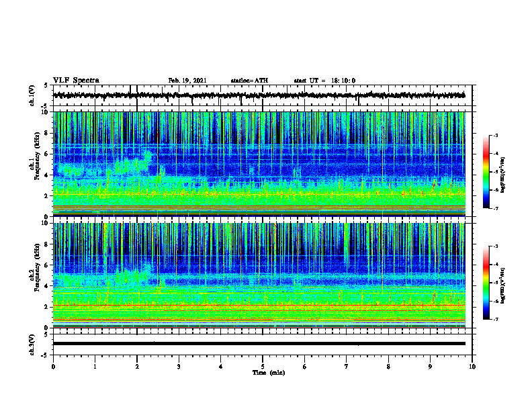Select ch.1 "Frequency (kHz)" axis label
Image resolution: width=532 pixels, height=411 pixels.
[37, 154]
